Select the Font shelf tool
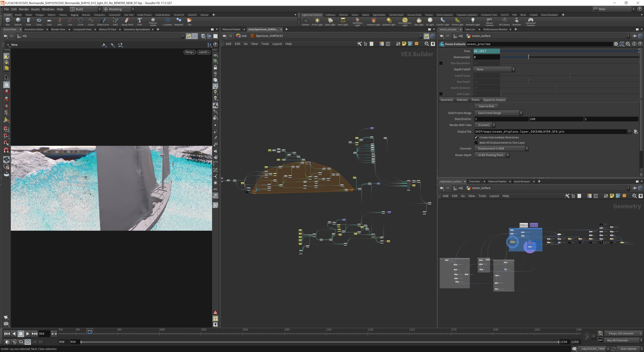 tap(139, 22)
